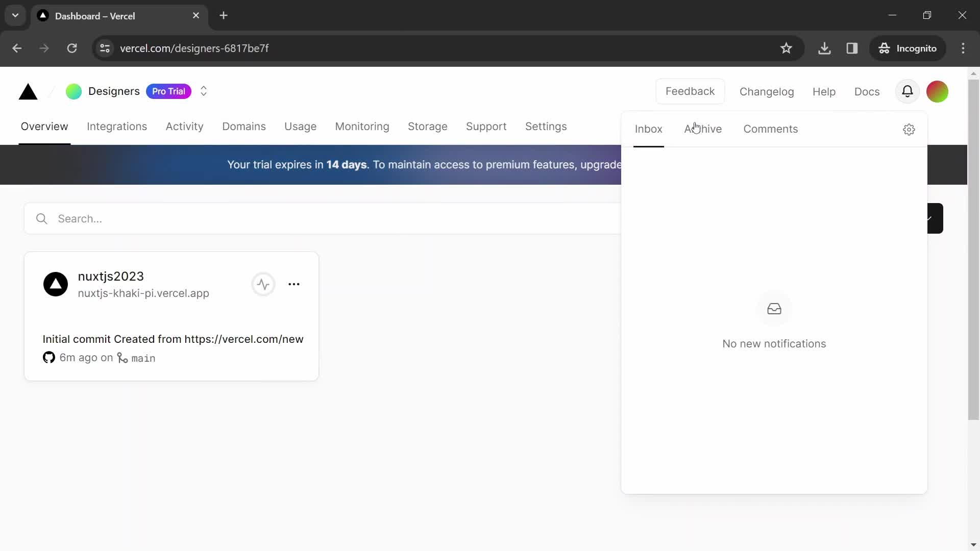Screen dimensions: 980x551
Task: Click the Docs link in header
Action: tap(867, 91)
